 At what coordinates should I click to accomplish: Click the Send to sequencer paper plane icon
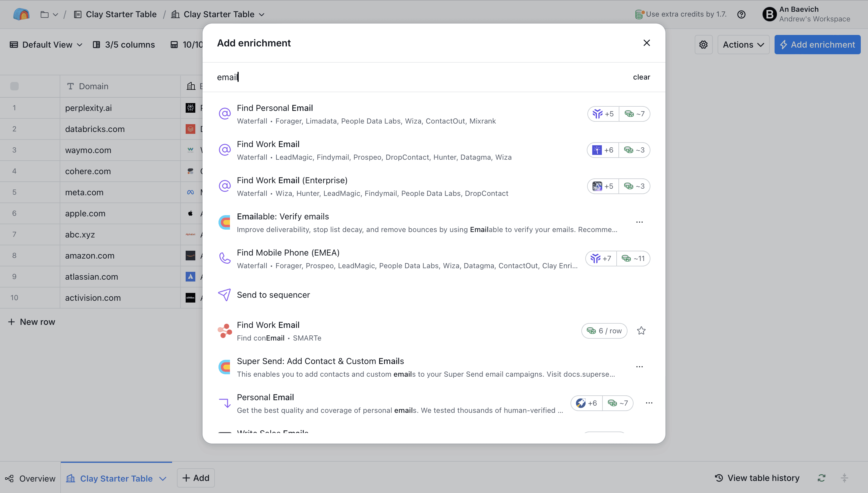point(225,295)
